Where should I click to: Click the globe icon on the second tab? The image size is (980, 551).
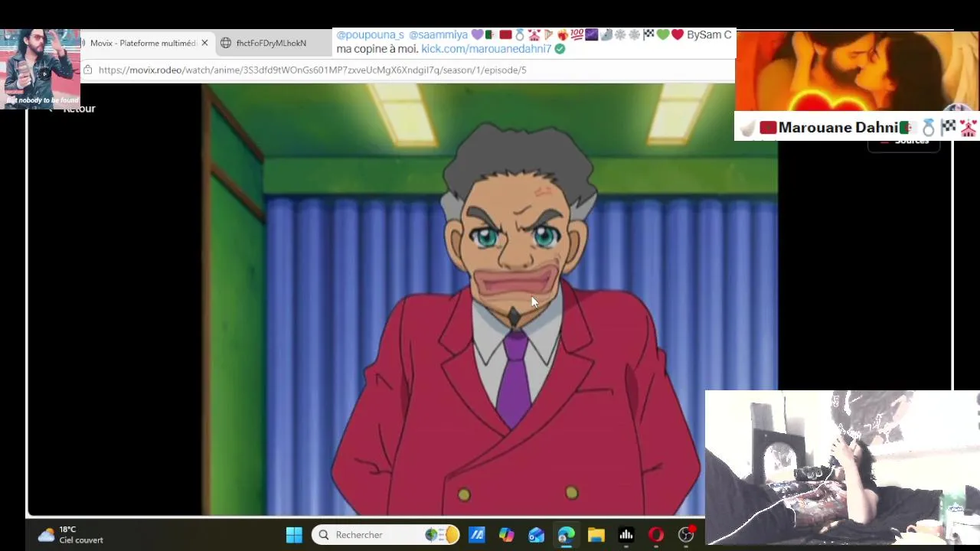coord(226,43)
